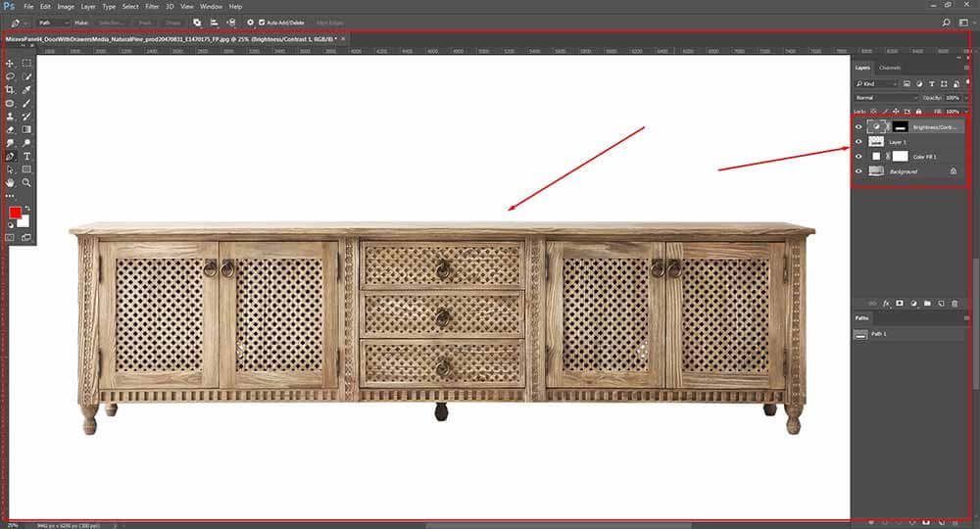Open the Path mode dropdown
Viewport: 980px width, 529px height.
(x=53, y=23)
